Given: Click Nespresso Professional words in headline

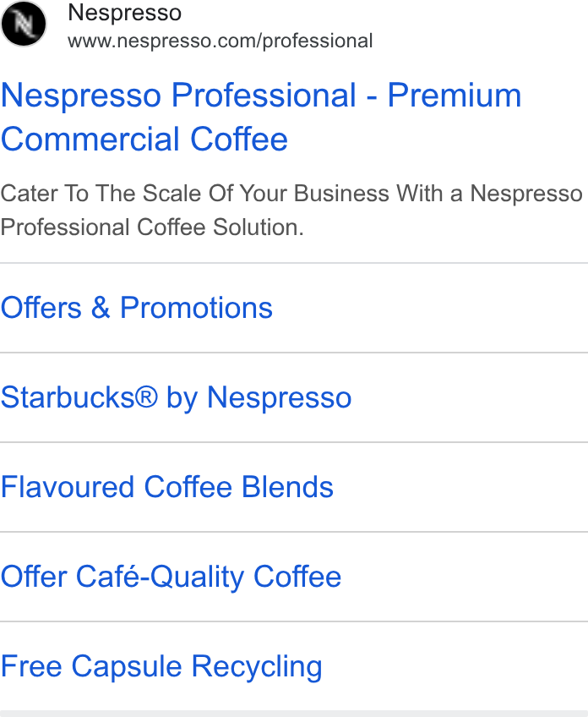Looking at the screenshot, I should tap(178, 95).
